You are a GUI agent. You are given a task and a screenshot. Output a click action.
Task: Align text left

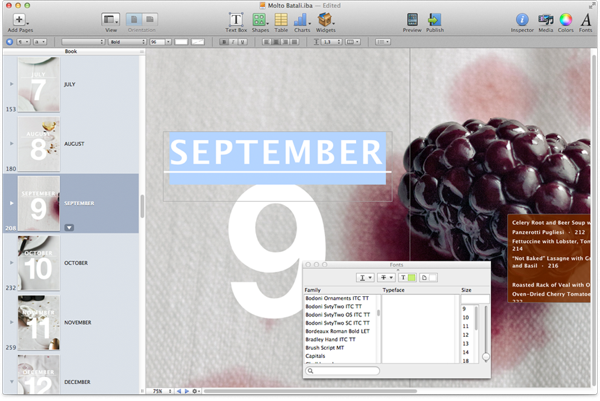tap(267, 42)
